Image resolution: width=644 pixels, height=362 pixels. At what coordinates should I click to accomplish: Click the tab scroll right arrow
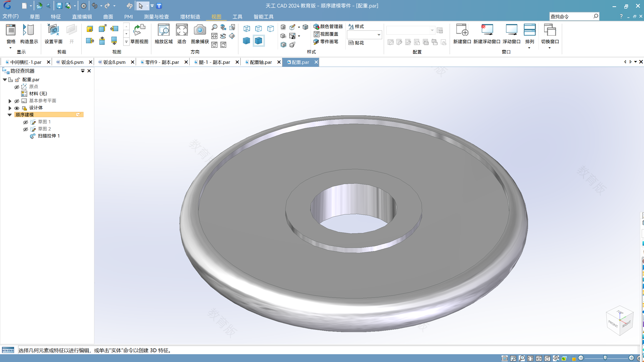click(x=630, y=62)
